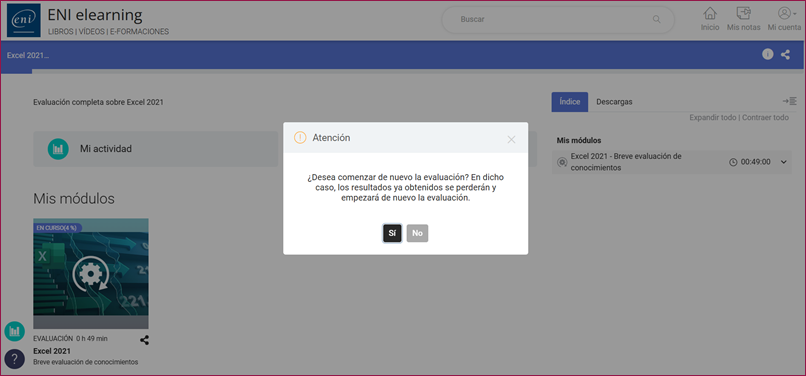This screenshot has width=806, height=376.
Task: Click the share icon below module thumbnail
Action: pos(144,340)
